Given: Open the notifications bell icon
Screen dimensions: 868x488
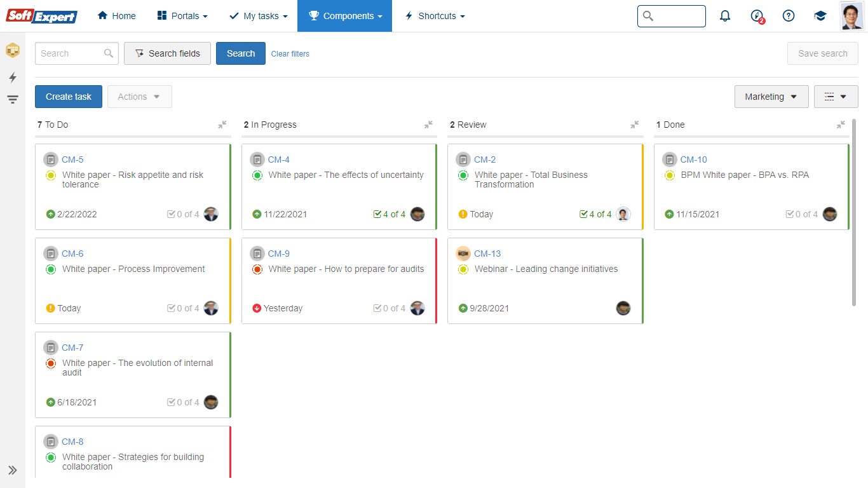Looking at the screenshot, I should [725, 16].
